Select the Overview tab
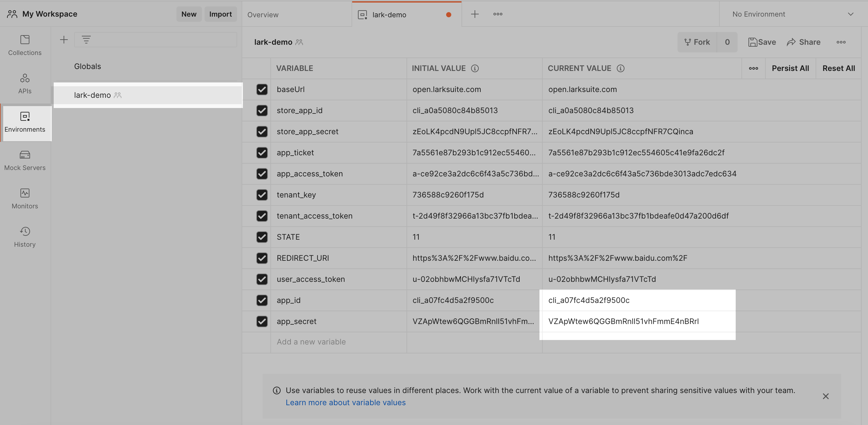 tap(263, 14)
